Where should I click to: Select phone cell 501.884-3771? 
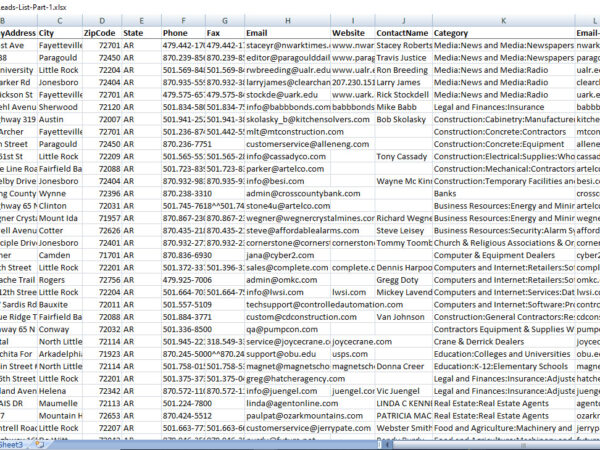point(183,317)
